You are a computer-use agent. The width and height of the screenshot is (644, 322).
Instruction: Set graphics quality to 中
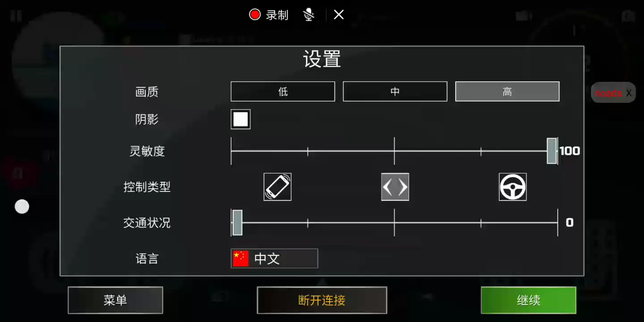(395, 92)
